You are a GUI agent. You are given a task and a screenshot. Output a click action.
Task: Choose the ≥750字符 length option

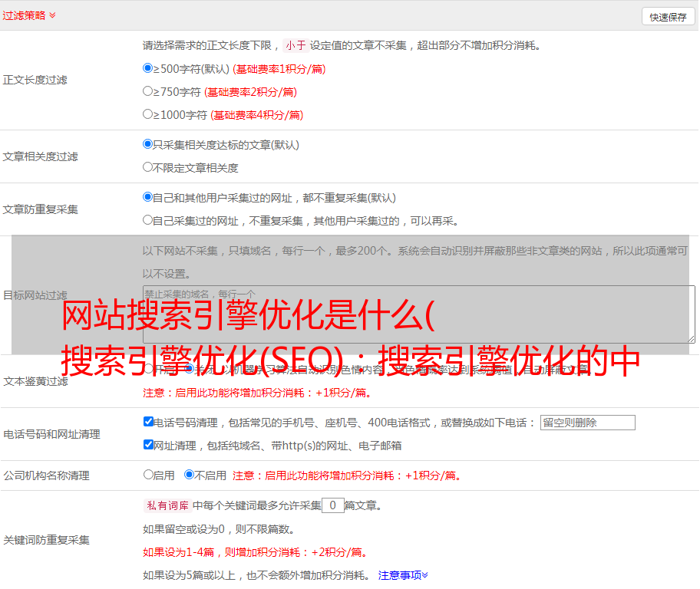(148, 91)
